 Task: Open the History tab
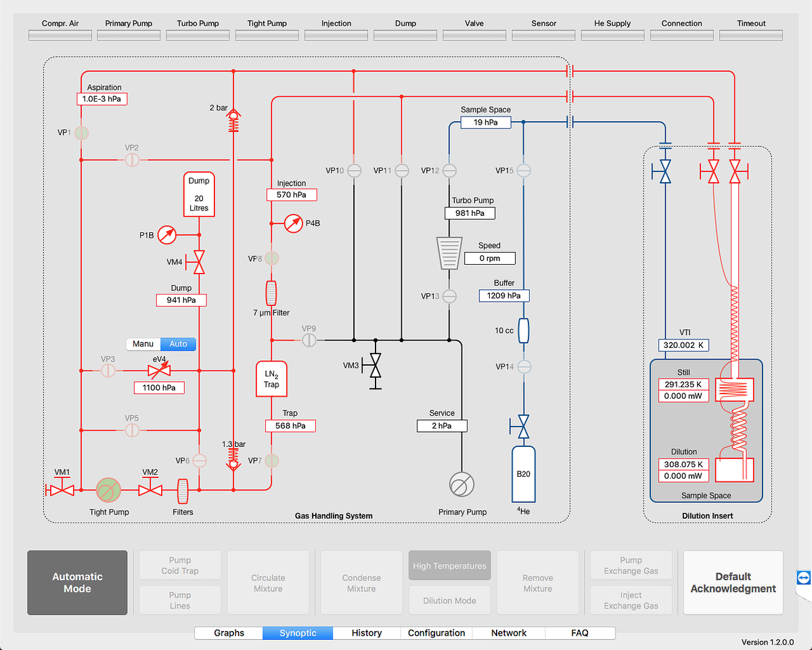(367, 633)
